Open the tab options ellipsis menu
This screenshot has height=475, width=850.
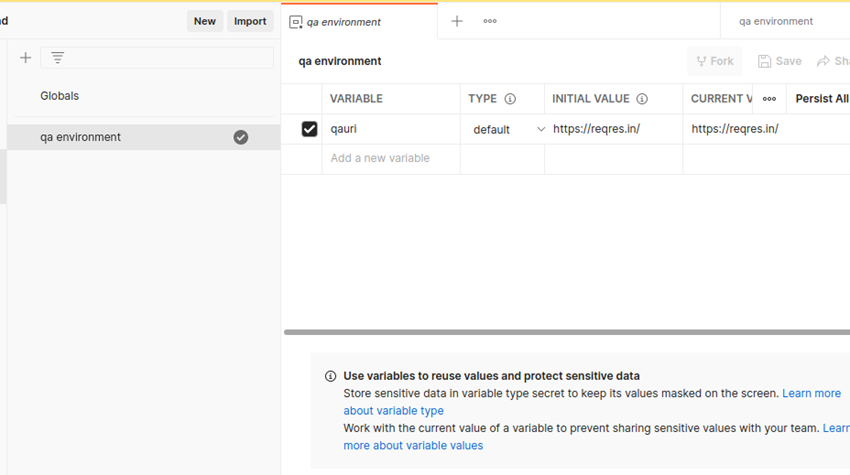coord(490,21)
